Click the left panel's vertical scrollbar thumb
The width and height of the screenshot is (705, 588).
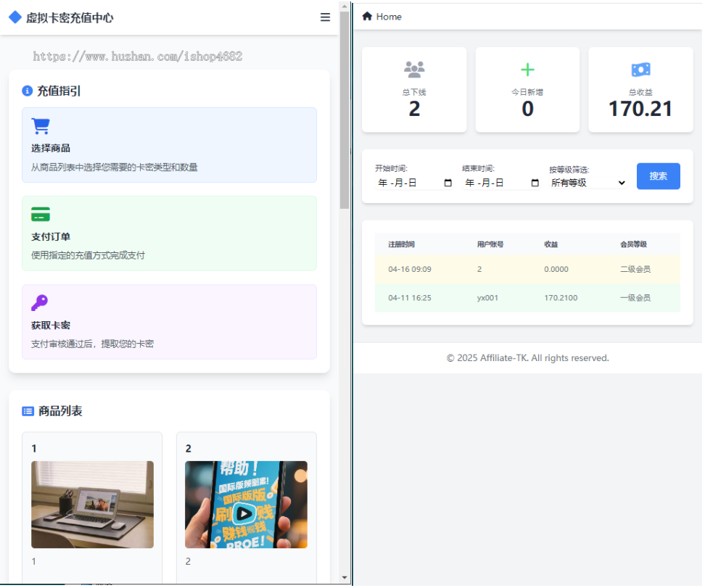(x=345, y=110)
